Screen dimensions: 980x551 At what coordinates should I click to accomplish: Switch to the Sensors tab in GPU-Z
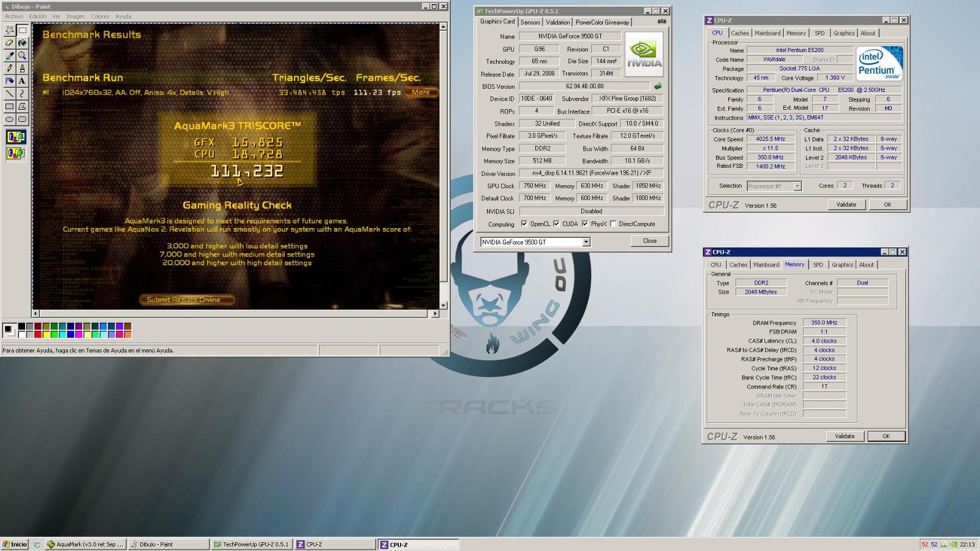coord(530,22)
